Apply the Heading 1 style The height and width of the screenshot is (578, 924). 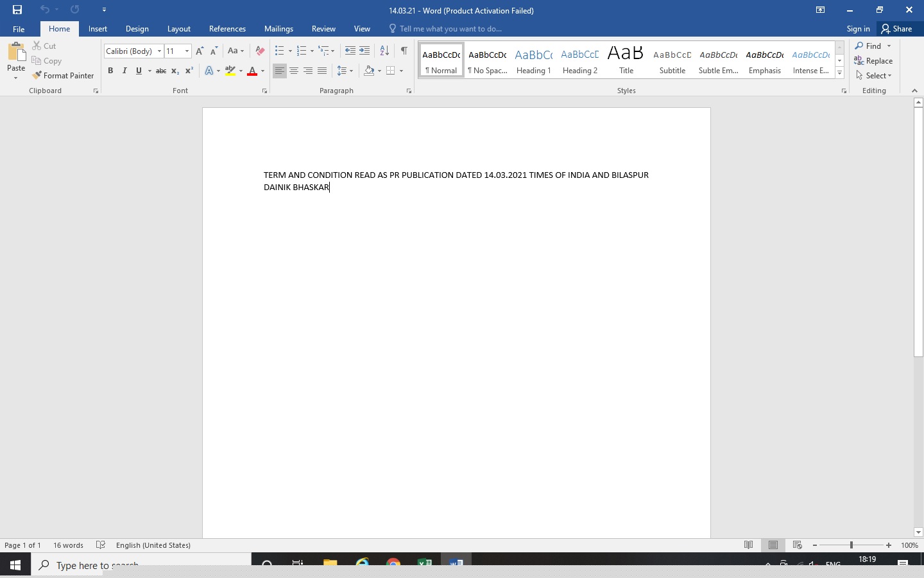pyautogui.click(x=534, y=60)
